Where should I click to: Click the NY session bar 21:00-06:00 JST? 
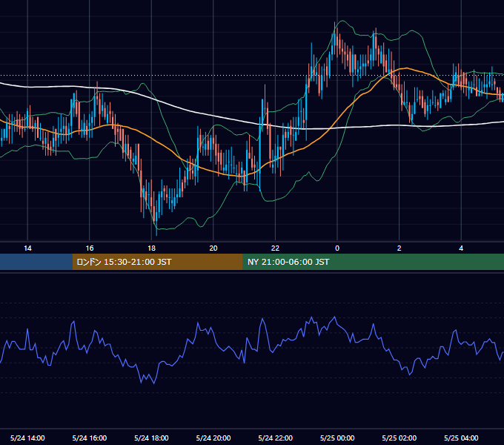(x=373, y=262)
